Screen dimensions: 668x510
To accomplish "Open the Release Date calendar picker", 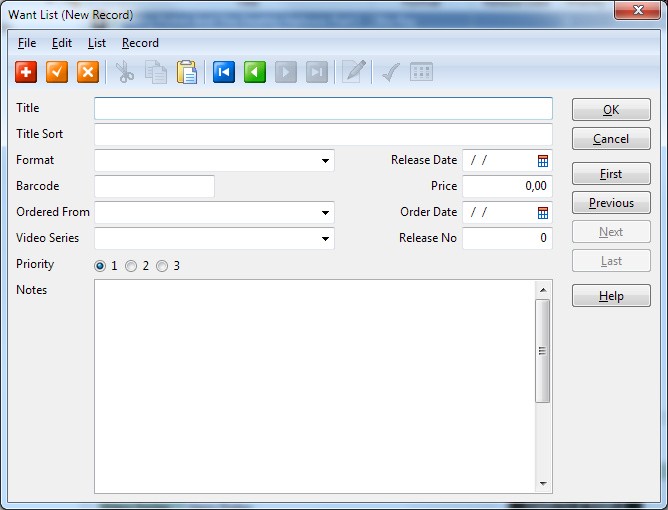I will tap(543, 160).
